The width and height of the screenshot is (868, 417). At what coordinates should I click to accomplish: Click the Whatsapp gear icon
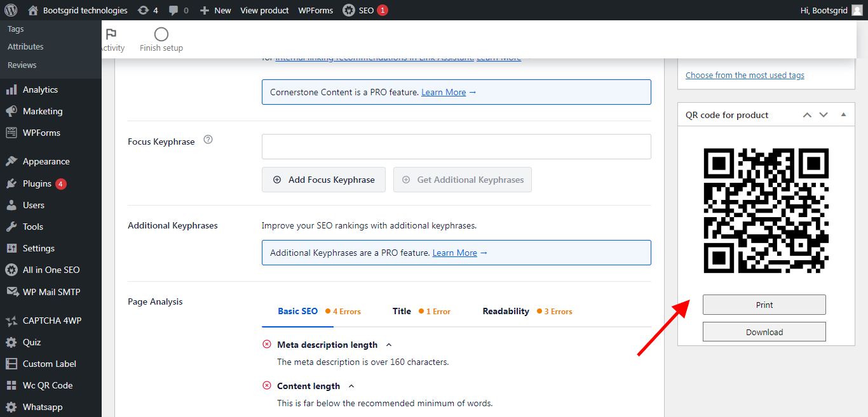pyautogui.click(x=11, y=407)
